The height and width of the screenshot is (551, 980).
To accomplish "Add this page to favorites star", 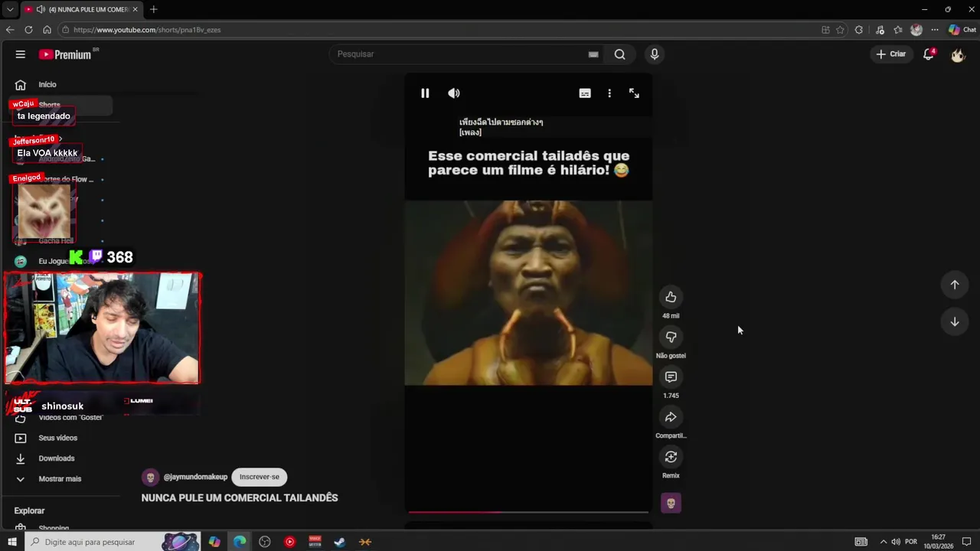I will click(x=840, y=30).
